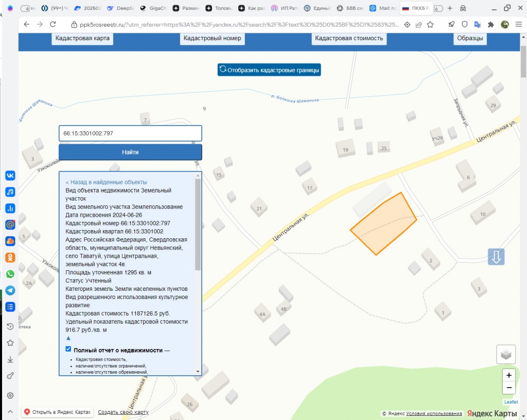Click "Отобразить кадастровые границы" button
527x420 pixels.
[269, 70]
